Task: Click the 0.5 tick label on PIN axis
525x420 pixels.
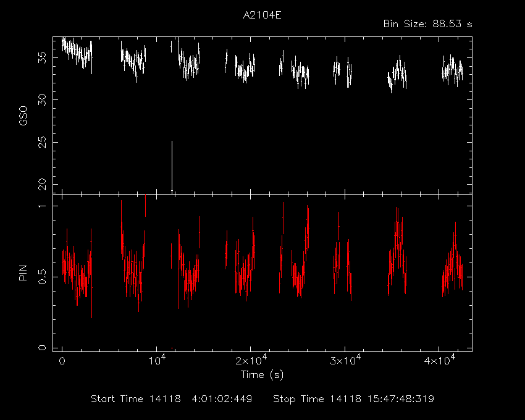Action: pos(42,277)
